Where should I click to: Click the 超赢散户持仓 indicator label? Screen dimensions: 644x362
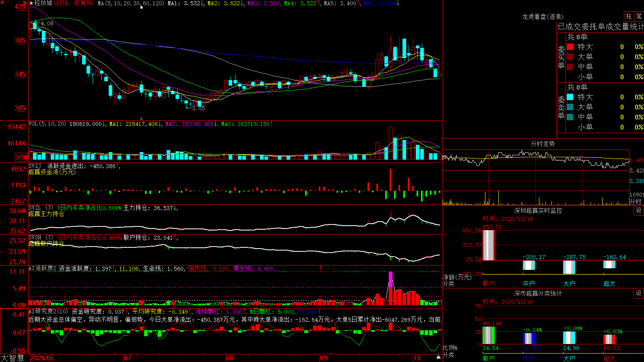click(x=46, y=243)
